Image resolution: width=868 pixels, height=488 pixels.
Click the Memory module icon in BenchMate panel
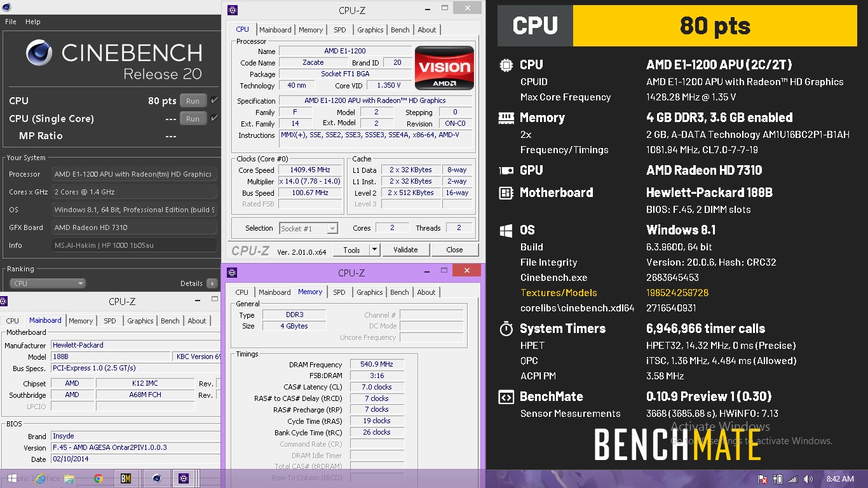pos(506,118)
